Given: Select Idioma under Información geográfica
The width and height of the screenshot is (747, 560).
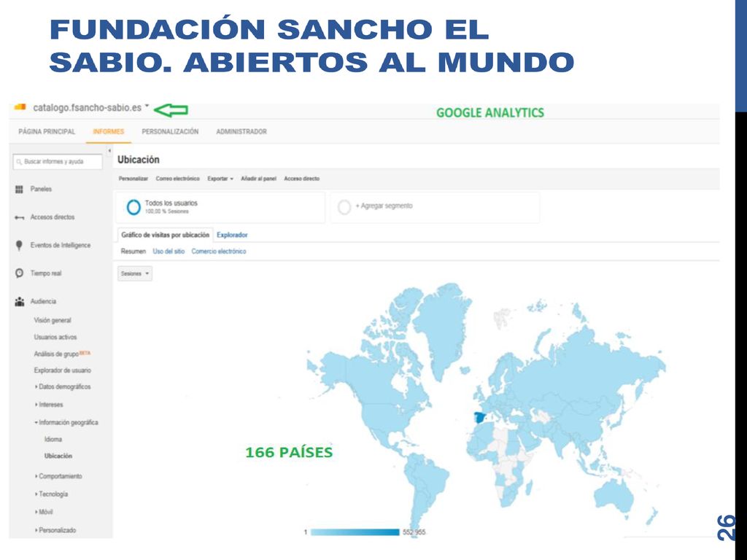Looking at the screenshot, I should [53, 440].
